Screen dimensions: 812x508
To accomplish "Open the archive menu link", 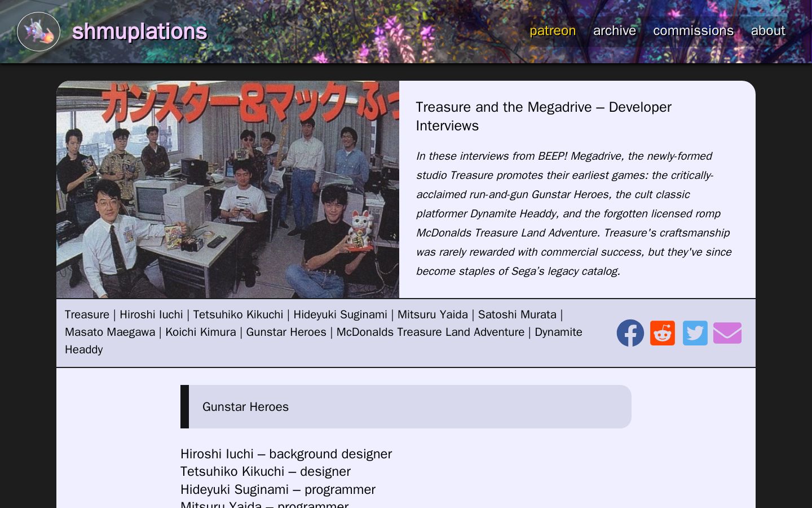I will coord(615,30).
